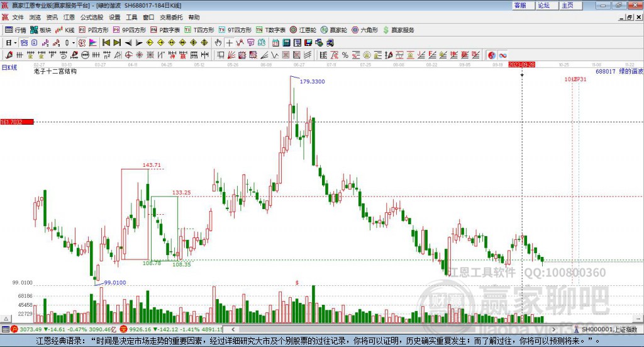The height and width of the screenshot is (347, 644).
Task: Select the red pencil drawing tool
Action: click(9, 55)
